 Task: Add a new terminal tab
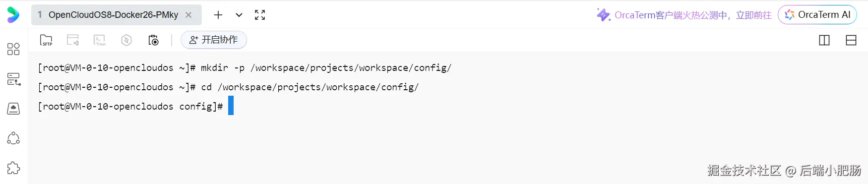coord(218,15)
